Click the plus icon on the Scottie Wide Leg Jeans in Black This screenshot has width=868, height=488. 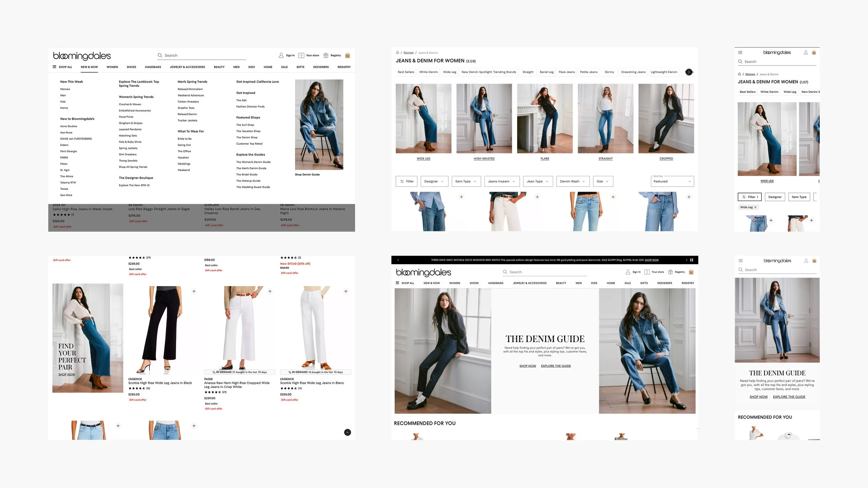tap(194, 292)
